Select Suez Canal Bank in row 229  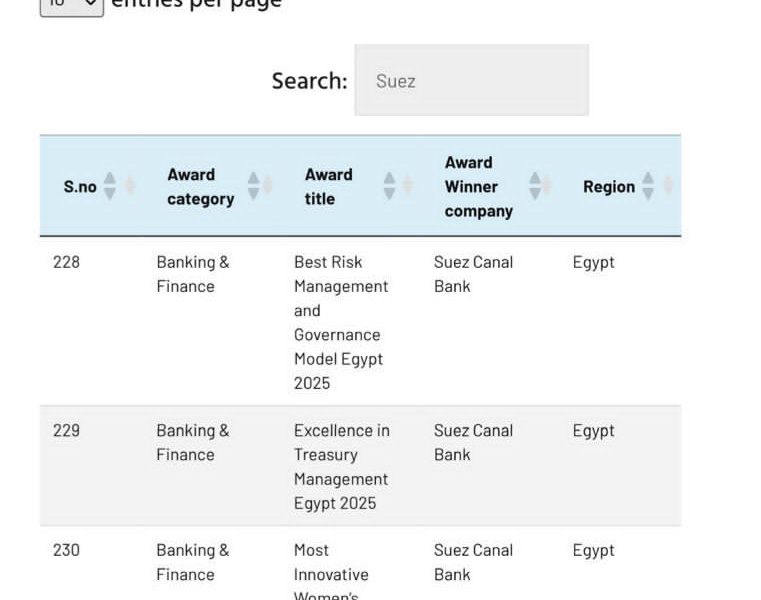pos(473,443)
